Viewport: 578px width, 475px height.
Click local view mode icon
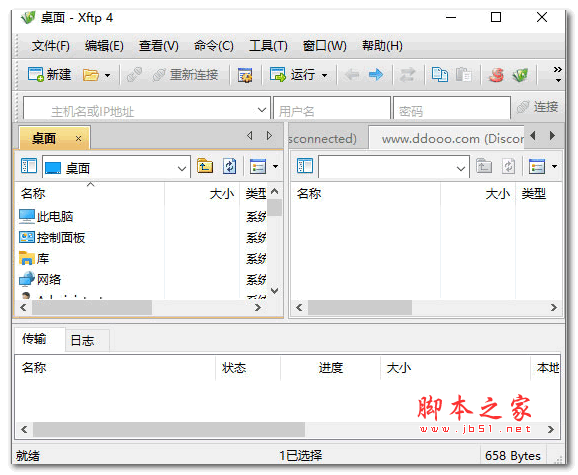coord(258,166)
